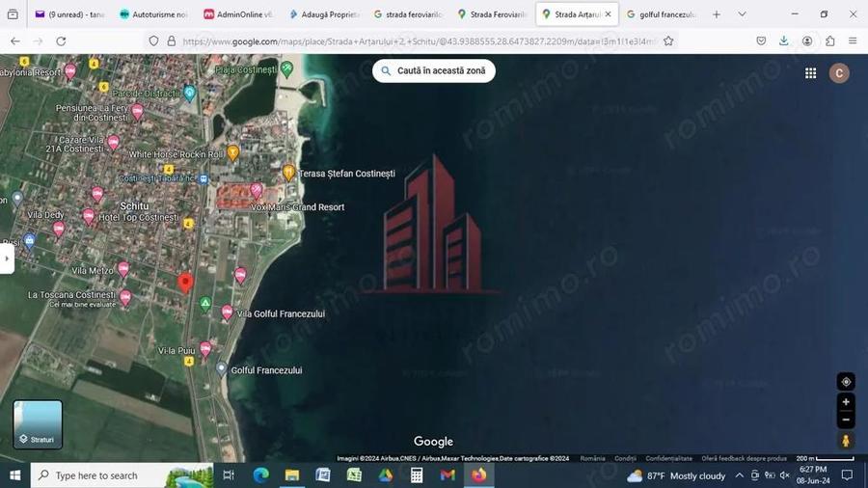Switch to the AdminOnline tab
Screen dimensions: 868x488
pos(237,14)
